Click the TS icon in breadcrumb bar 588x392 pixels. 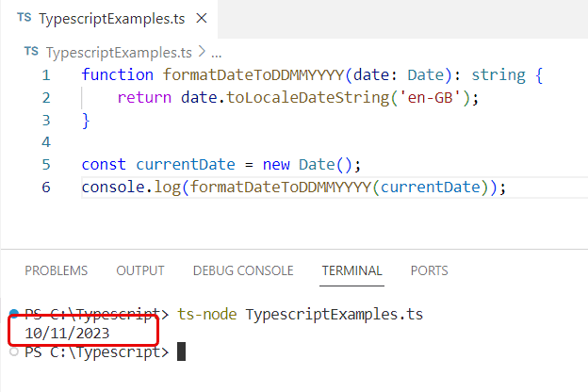click(x=31, y=52)
